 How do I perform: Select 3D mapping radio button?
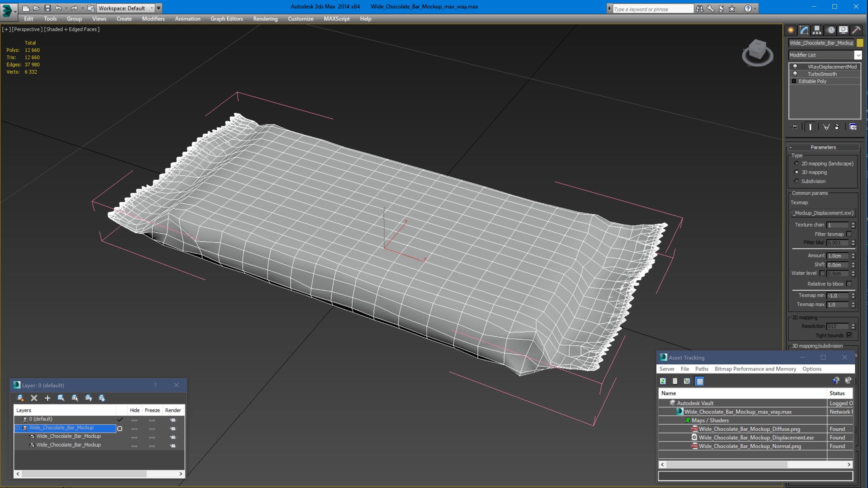[x=797, y=172]
